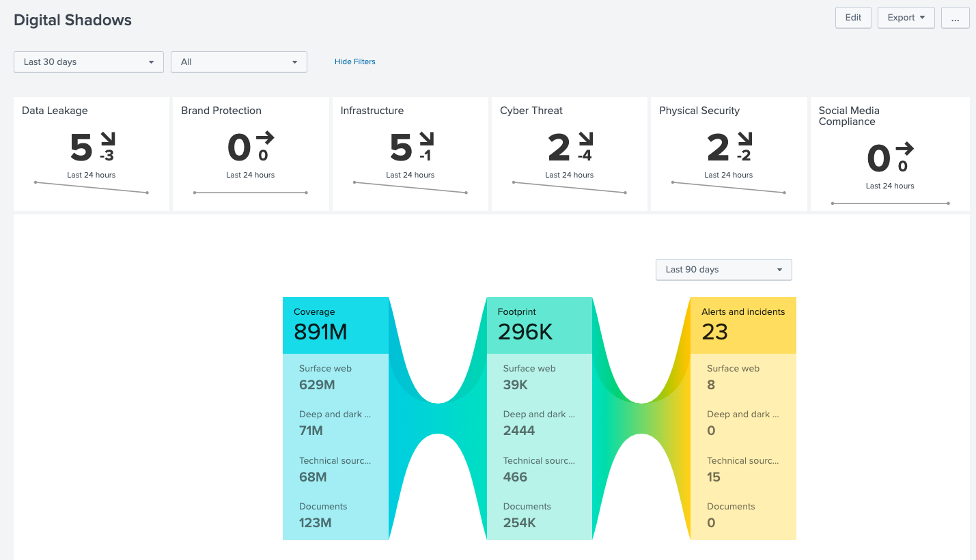976x560 pixels.
Task: Click the Hide Filters link
Action: pyautogui.click(x=354, y=62)
